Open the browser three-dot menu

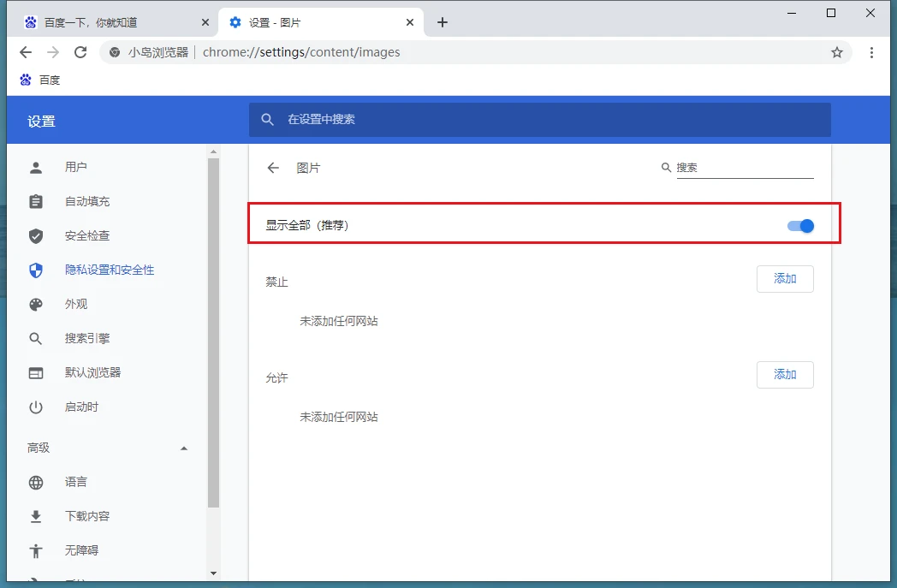(x=871, y=52)
